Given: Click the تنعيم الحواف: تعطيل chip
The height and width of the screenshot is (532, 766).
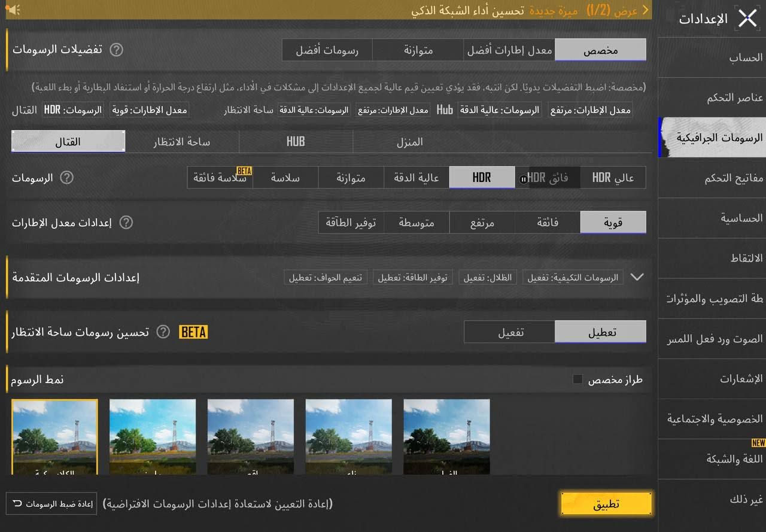Looking at the screenshot, I should [x=326, y=278].
